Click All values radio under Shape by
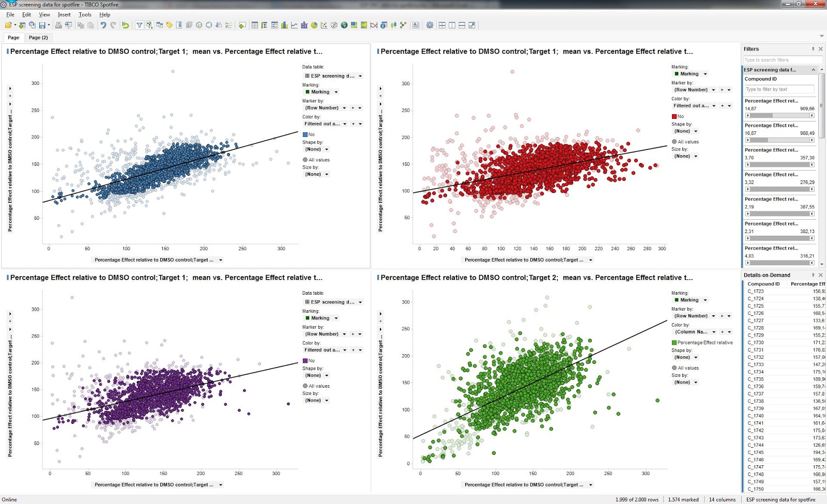 (305, 160)
